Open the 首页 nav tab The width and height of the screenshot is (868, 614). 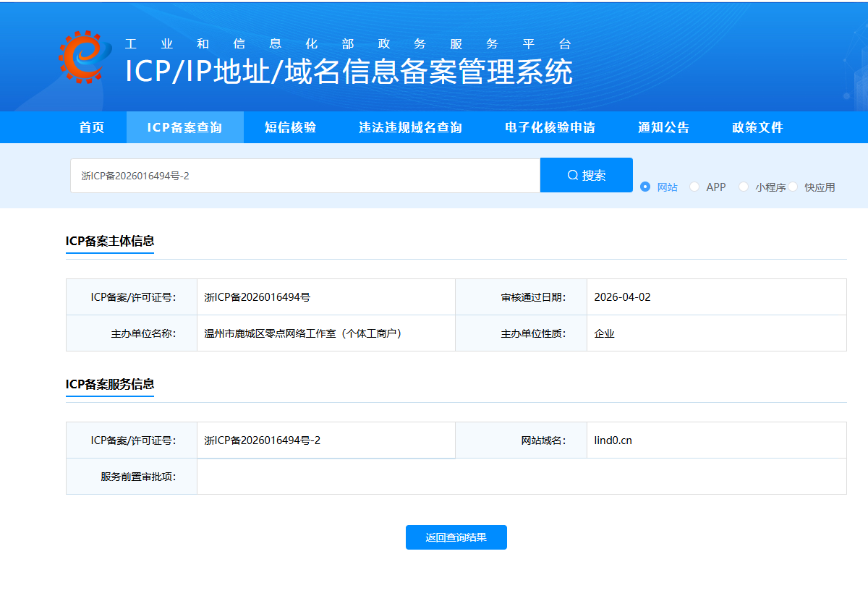coord(92,127)
